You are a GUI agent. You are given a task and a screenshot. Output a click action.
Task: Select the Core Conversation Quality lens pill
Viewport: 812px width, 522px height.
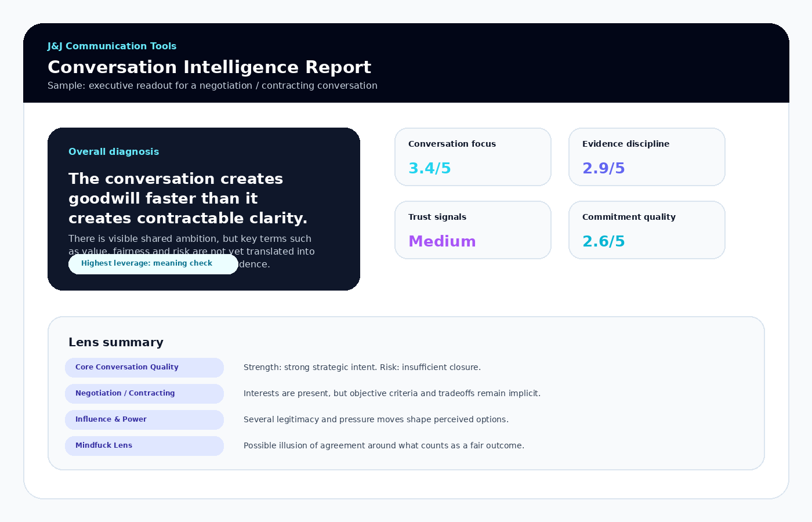click(144, 368)
